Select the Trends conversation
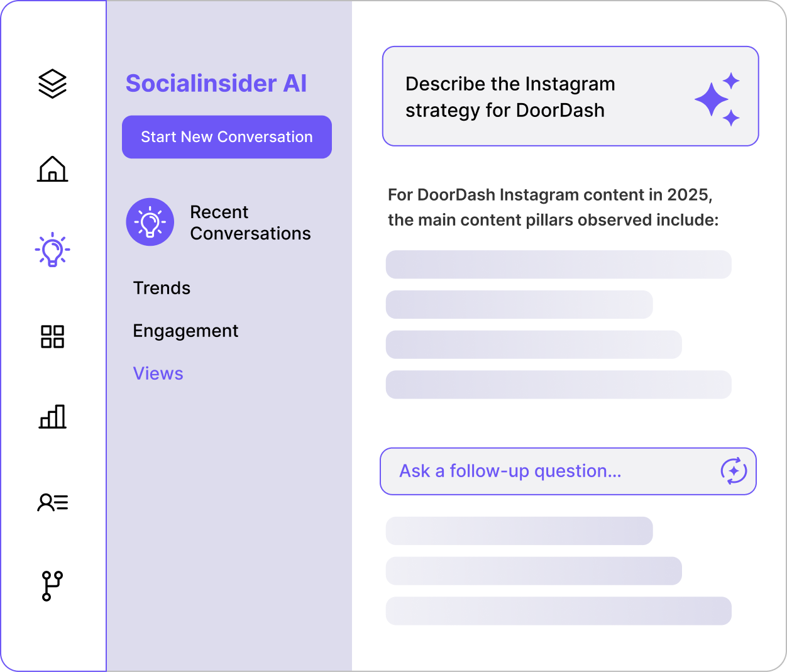The width and height of the screenshot is (787, 672). point(162,288)
